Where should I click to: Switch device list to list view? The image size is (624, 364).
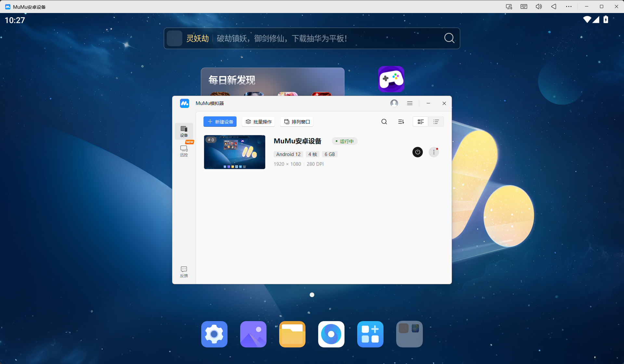pyautogui.click(x=436, y=121)
